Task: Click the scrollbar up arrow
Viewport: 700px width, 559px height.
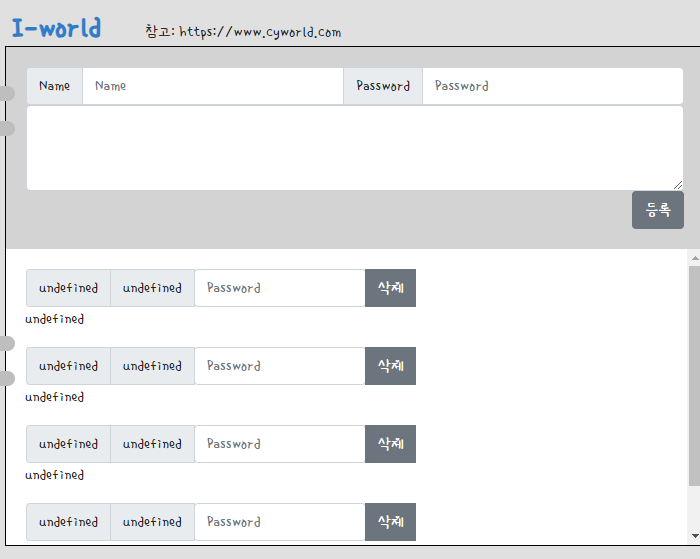Action: (695, 258)
